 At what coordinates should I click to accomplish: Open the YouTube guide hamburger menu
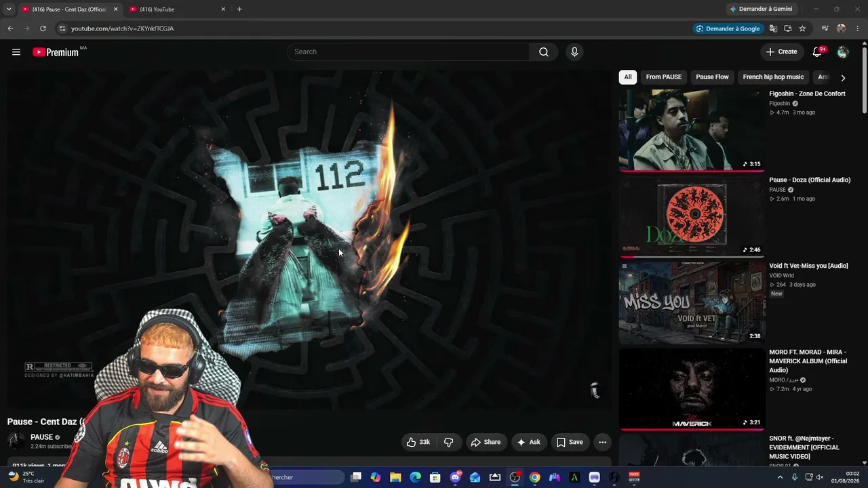click(x=16, y=52)
